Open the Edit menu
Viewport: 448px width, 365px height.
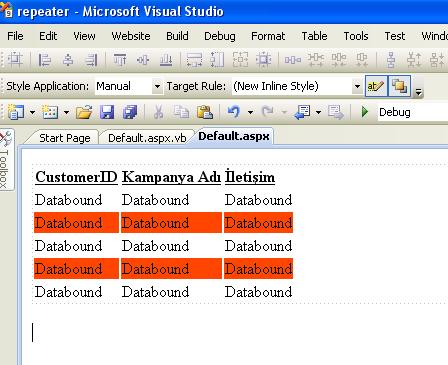pos(48,36)
